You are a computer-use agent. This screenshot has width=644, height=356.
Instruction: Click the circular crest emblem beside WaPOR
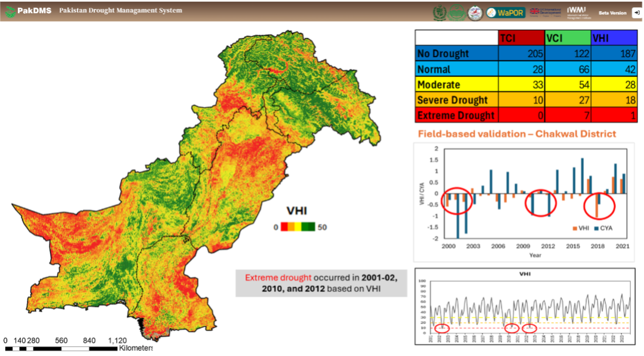474,12
